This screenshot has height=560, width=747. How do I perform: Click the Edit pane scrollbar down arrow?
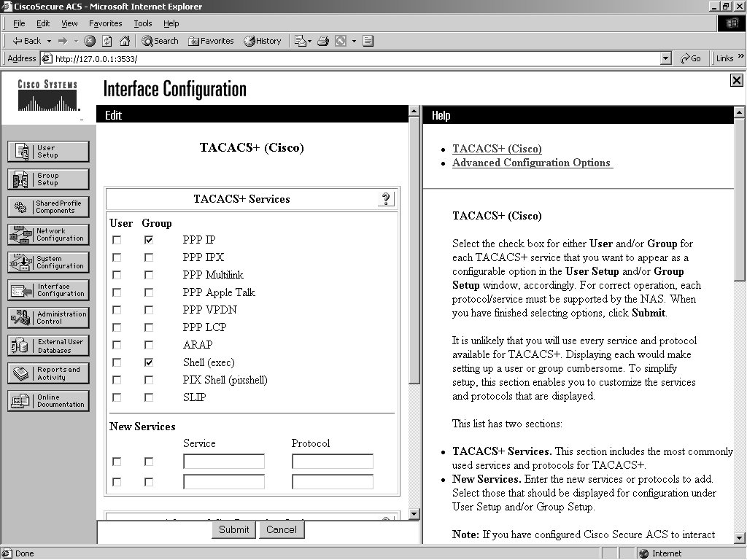click(414, 514)
